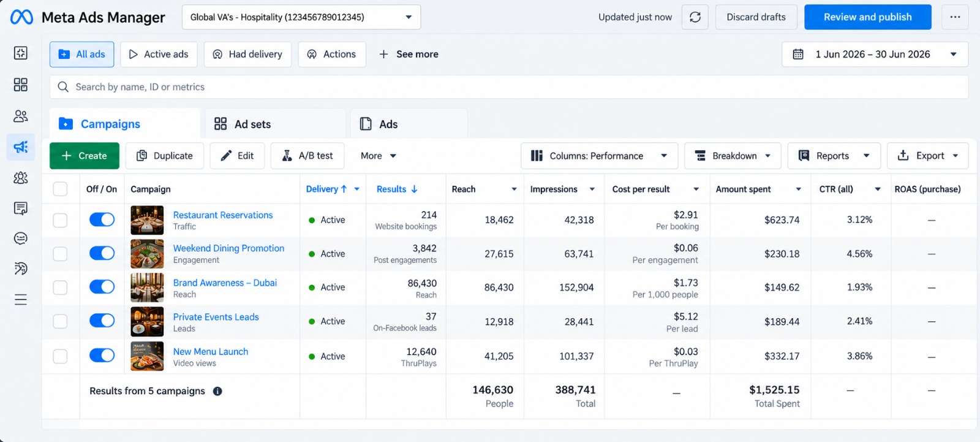Open the smiley face sidebar icon

click(x=21, y=238)
